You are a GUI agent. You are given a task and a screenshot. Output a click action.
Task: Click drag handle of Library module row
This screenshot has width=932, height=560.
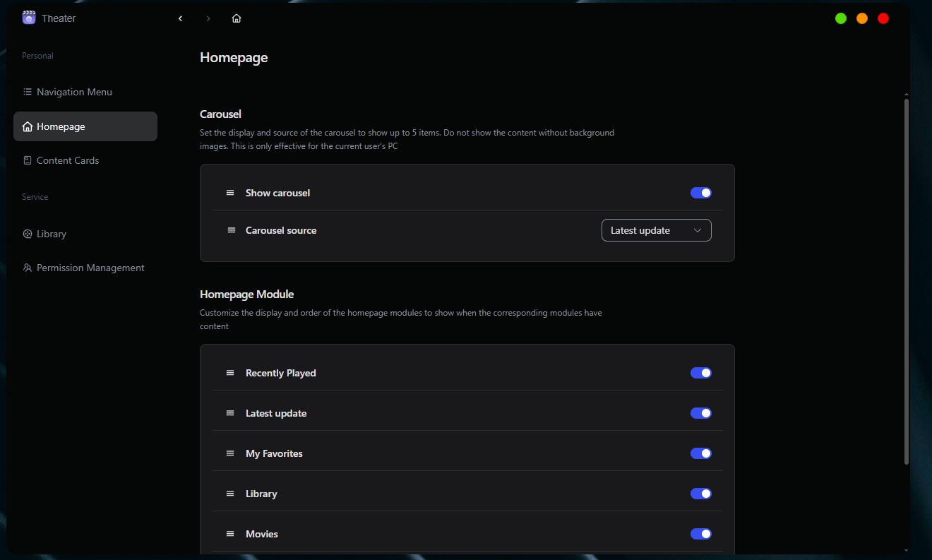click(x=230, y=494)
